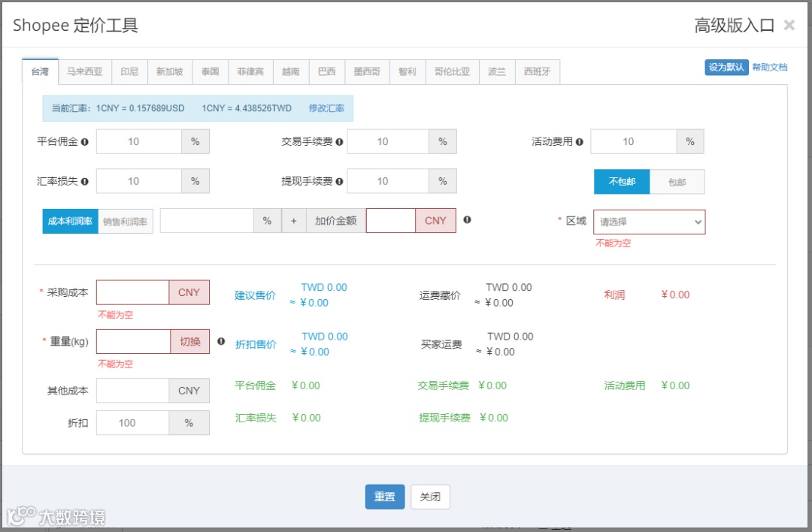Click info icon next to 活动费用
Screen dimensions: 812x532
(580, 142)
